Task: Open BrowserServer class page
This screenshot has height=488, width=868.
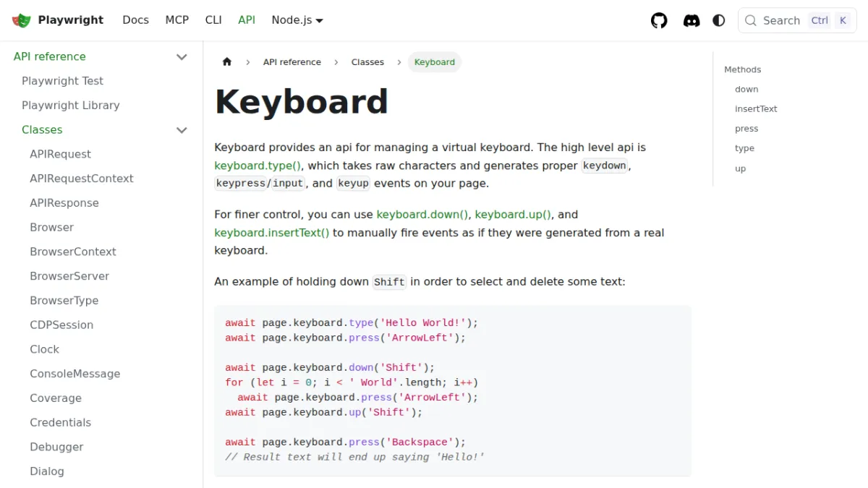Action: (x=69, y=276)
